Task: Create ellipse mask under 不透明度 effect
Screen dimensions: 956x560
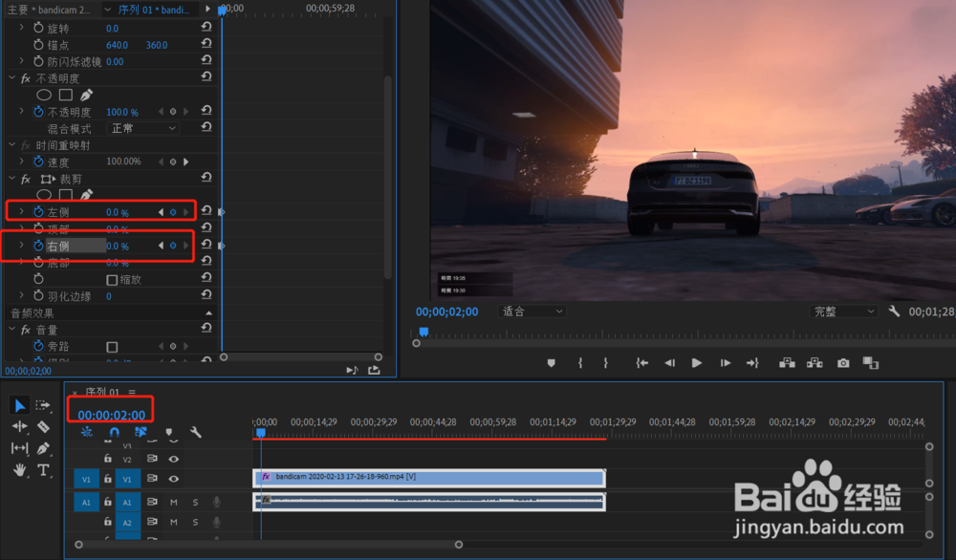Action: [x=44, y=95]
